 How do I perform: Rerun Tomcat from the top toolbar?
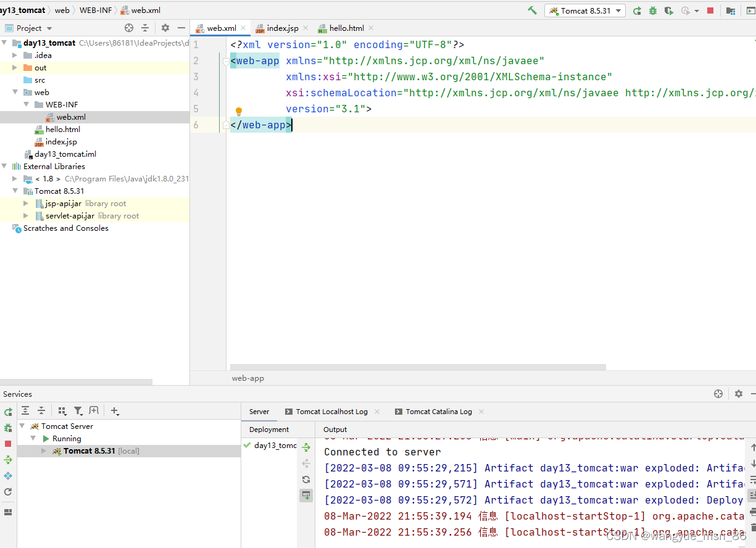(637, 10)
